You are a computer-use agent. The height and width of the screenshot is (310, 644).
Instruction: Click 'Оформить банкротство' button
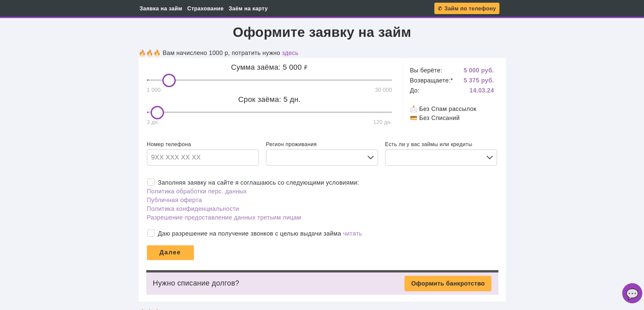tap(448, 284)
